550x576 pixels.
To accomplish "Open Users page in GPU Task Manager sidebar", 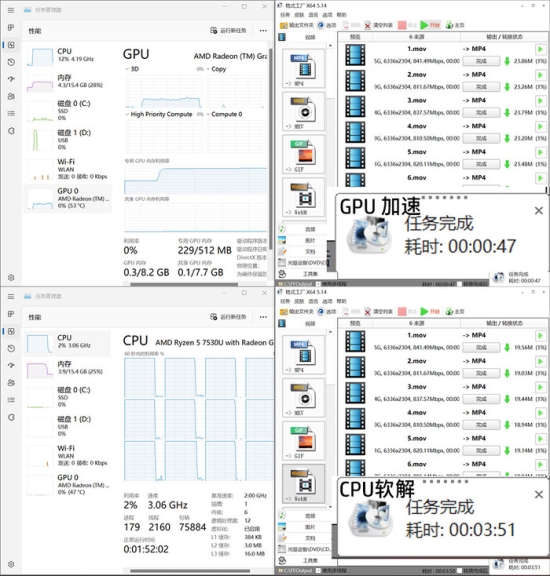I will pos(11,96).
